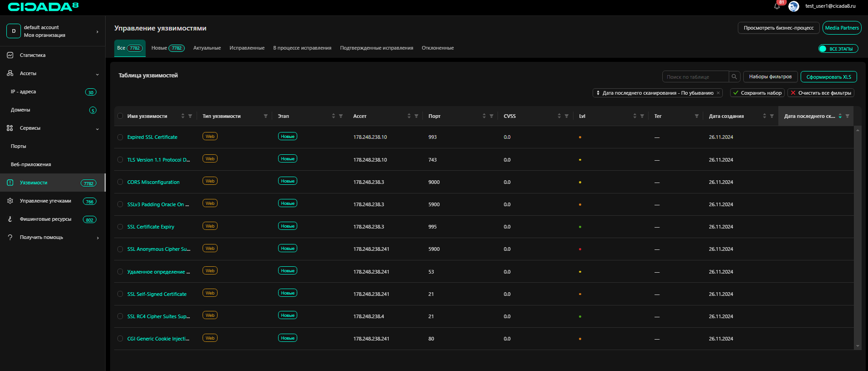Switch to В процессе исправления tab

tap(302, 48)
